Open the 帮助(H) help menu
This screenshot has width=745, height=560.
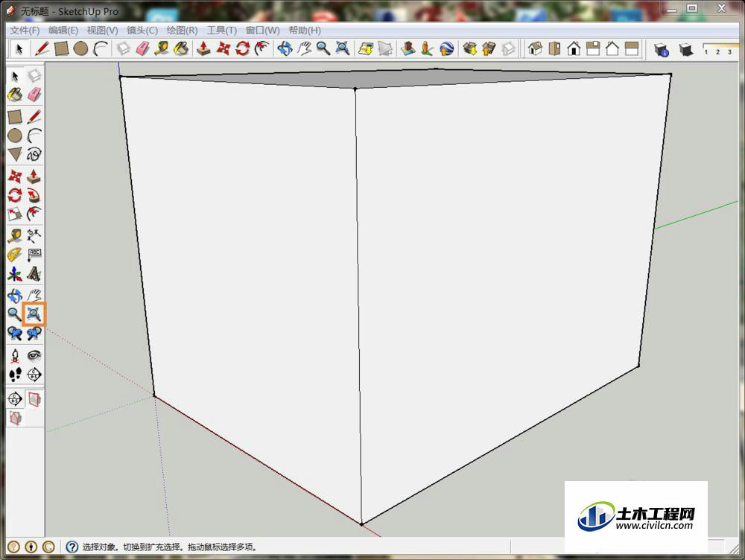[x=305, y=31]
